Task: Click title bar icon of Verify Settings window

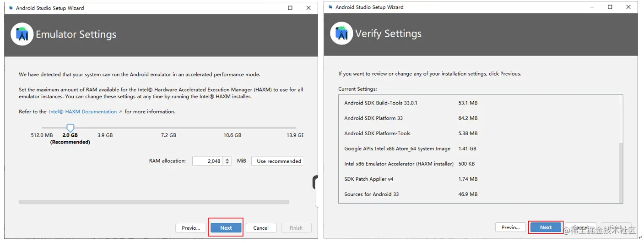Action: 330,7
